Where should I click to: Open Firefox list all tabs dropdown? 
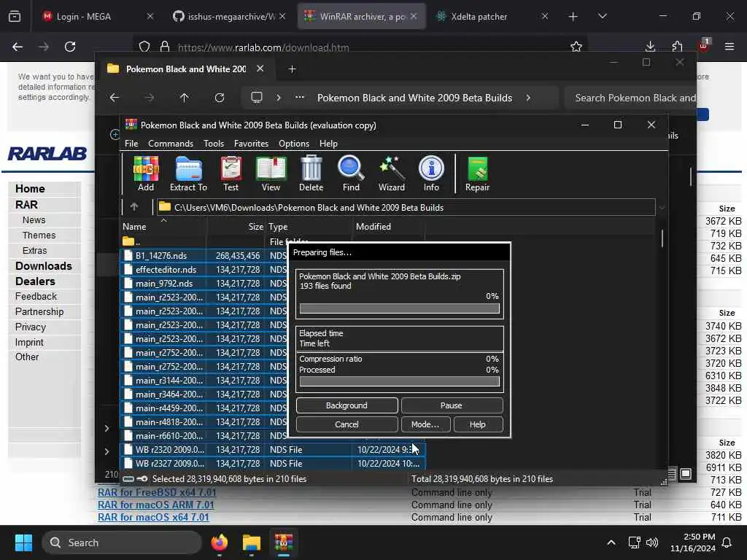click(x=602, y=16)
